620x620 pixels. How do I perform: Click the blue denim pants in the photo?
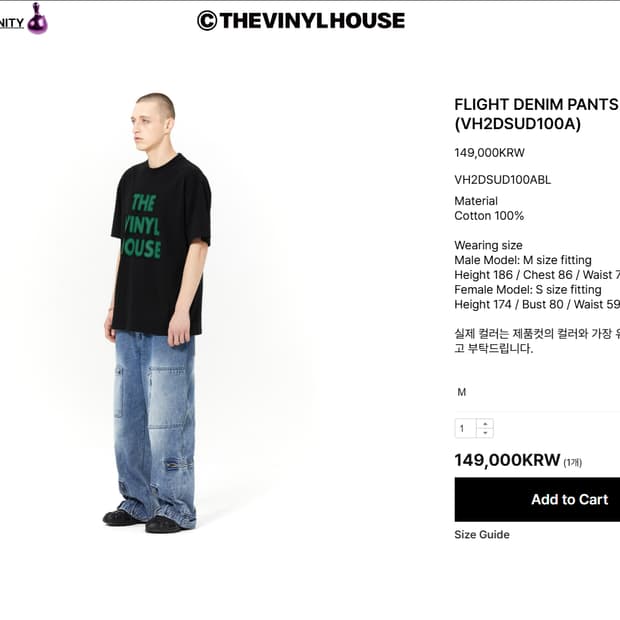pos(156,427)
